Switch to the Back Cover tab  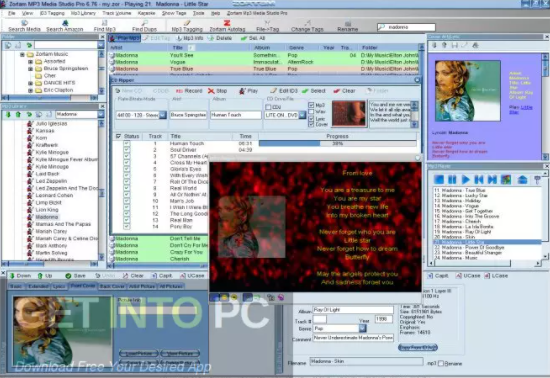[112, 286]
